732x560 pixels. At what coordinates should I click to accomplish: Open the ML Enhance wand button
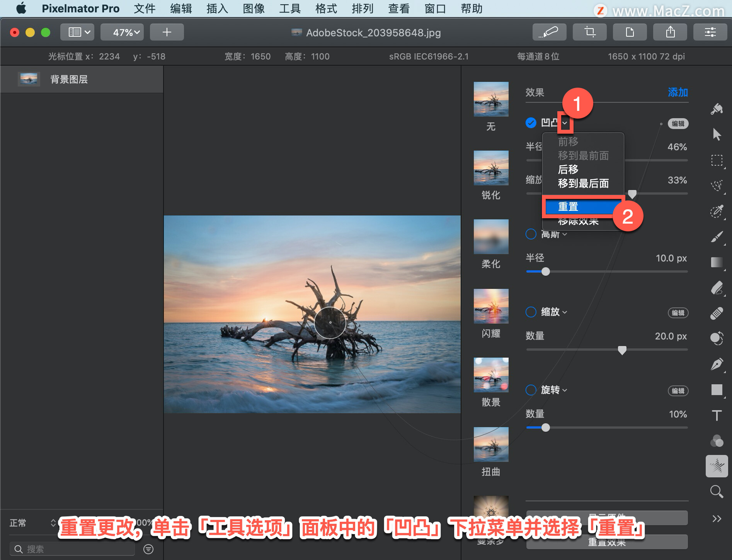coord(549,32)
